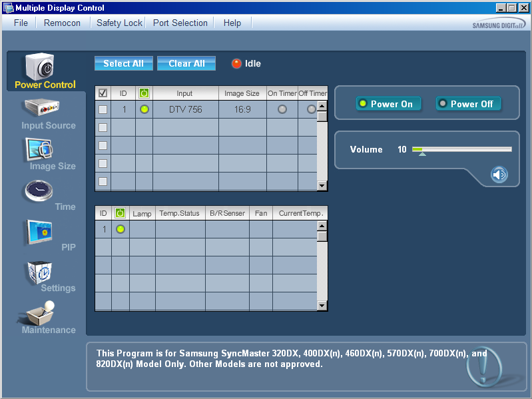This screenshot has height=399, width=532.
Task: Click the Volume slider track
Action: point(462,149)
